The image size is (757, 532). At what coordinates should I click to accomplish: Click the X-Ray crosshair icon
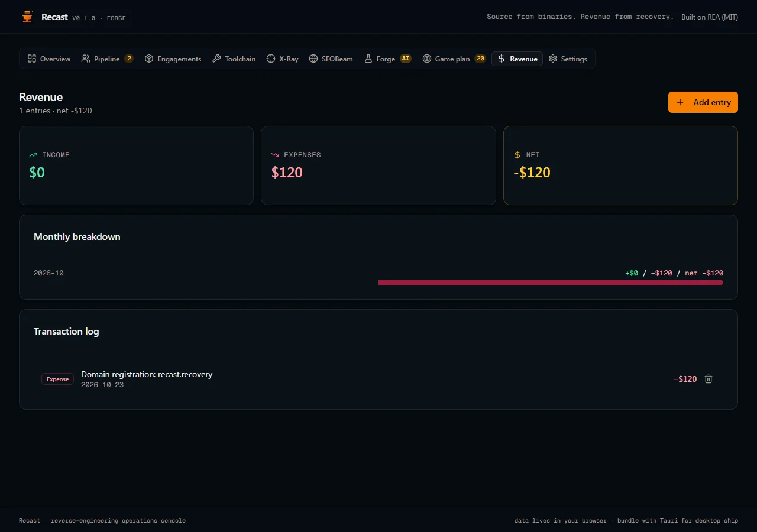coord(271,59)
